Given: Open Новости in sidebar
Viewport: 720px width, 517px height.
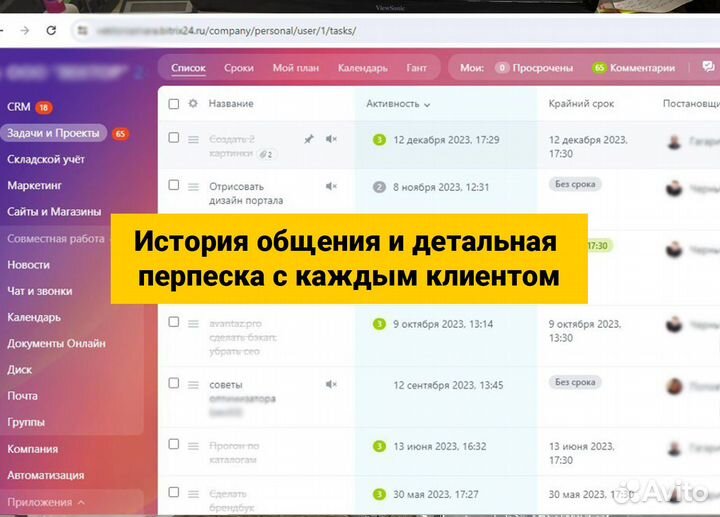Looking at the screenshot, I should [x=28, y=265].
